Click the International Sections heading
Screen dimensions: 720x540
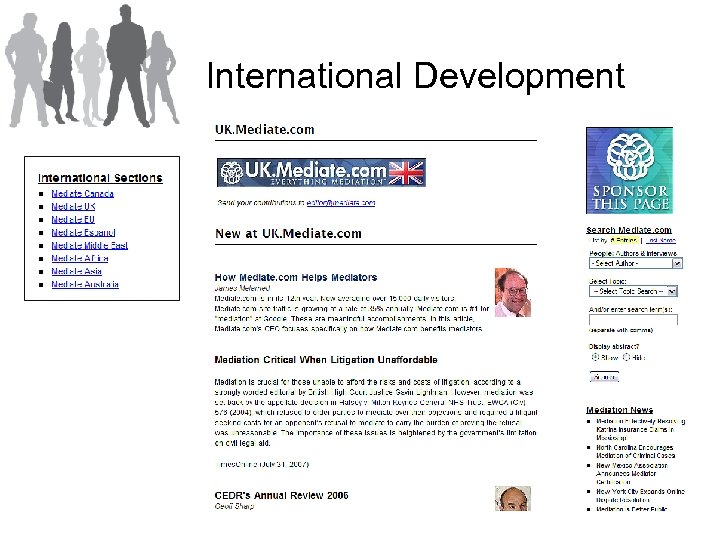coord(100,178)
